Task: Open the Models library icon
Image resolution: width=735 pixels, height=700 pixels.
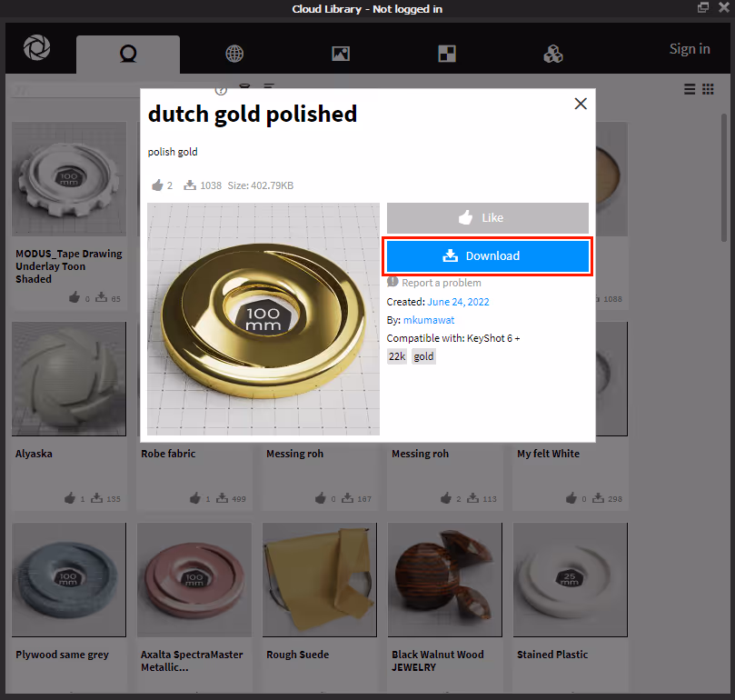Action: point(552,54)
